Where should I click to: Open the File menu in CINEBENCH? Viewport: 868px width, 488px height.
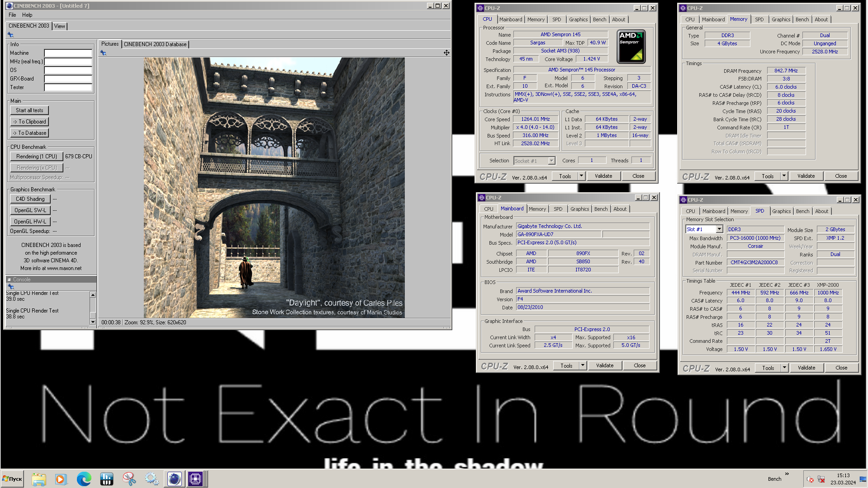tap(12, 15)
